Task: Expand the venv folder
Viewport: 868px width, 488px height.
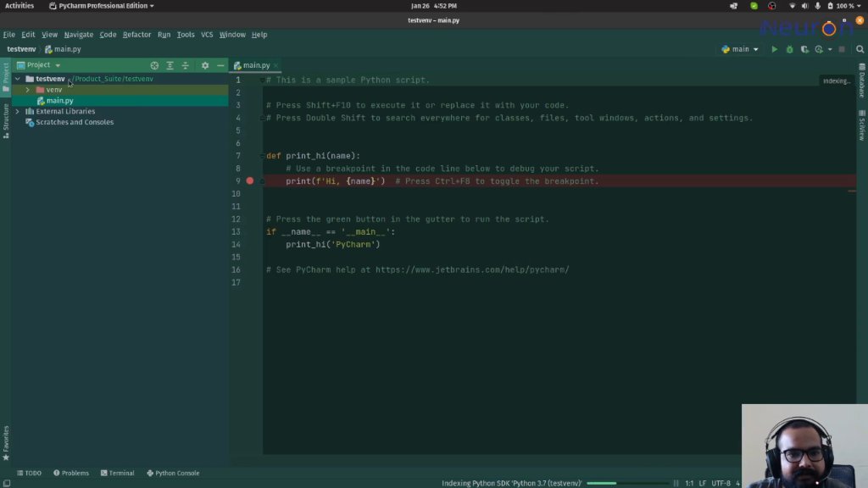Action: coord(28,90)
